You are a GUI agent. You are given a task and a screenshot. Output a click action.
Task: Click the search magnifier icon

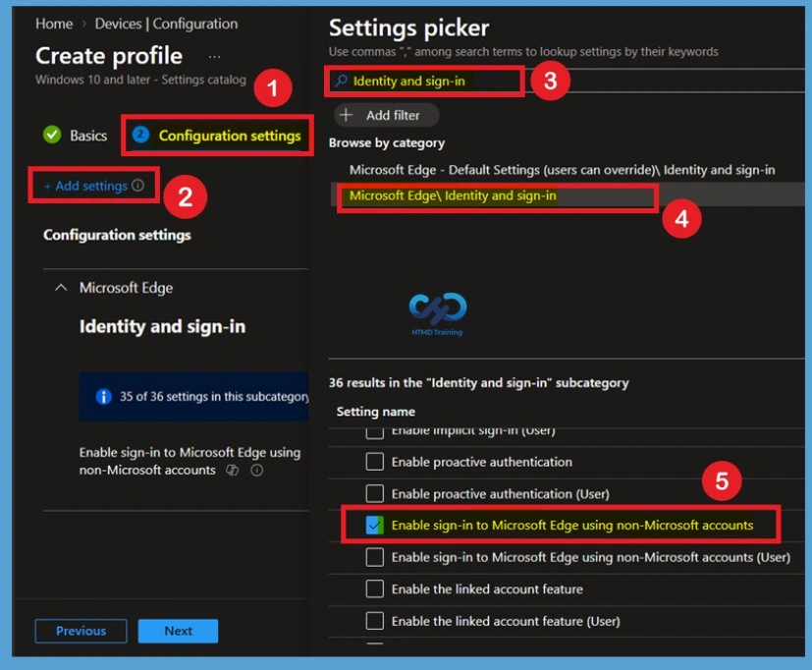pyautogui.click(x=341, y=81)
